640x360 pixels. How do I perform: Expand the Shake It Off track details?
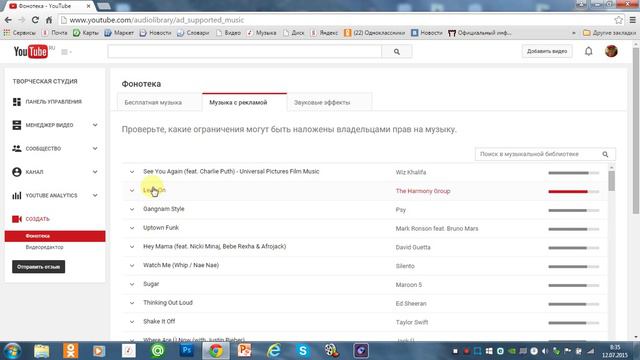pyautogui.click(x=132, y=322)
